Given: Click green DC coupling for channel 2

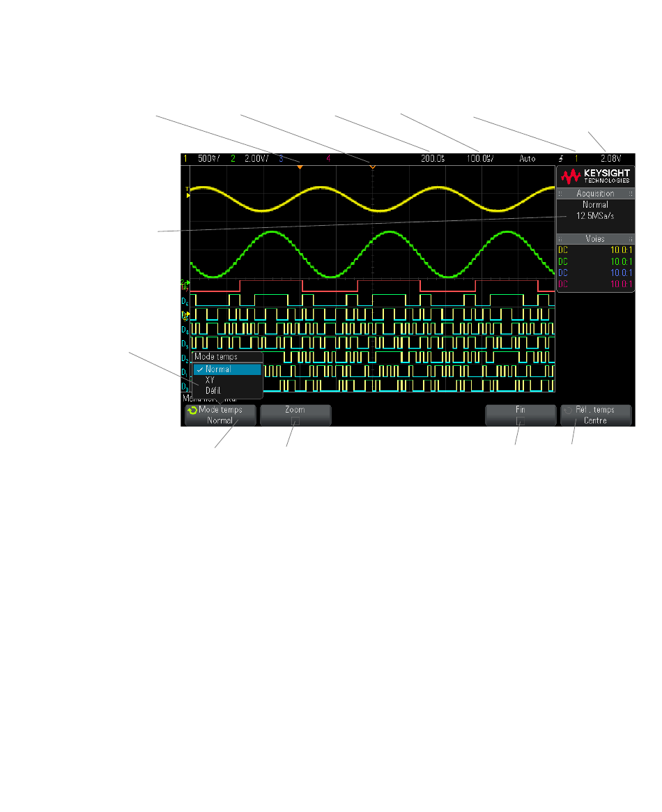Looking at the screenshot, I should point(563,262).
